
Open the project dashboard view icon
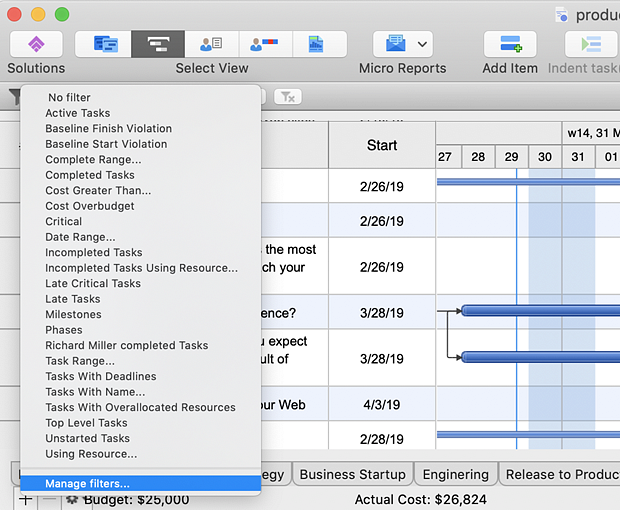(x=318, y=44)
